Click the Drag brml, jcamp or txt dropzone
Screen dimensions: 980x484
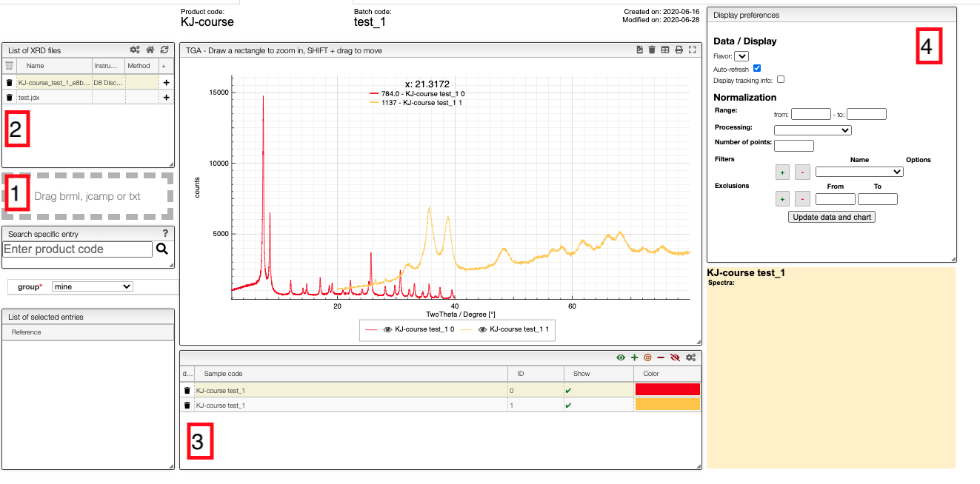[x=88, y=196]
